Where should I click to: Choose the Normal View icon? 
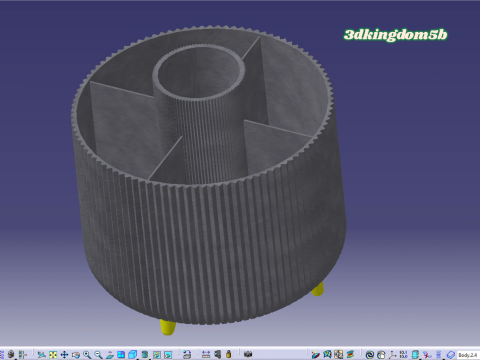(110, 354)
